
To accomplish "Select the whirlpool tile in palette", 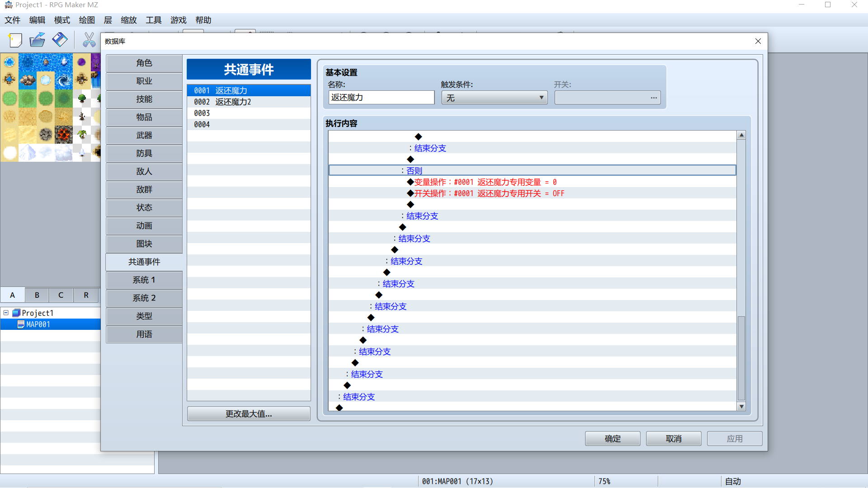I will (x=64, y=80).
